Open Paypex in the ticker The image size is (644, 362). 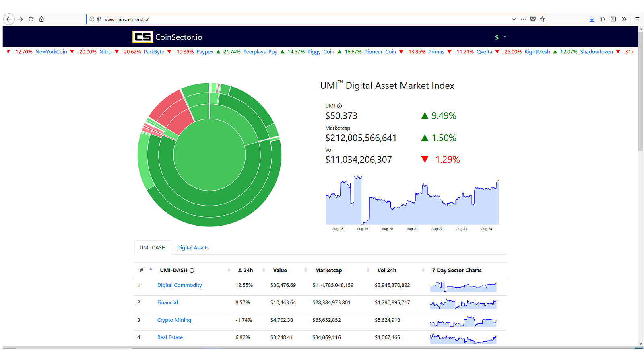[205, 52]
